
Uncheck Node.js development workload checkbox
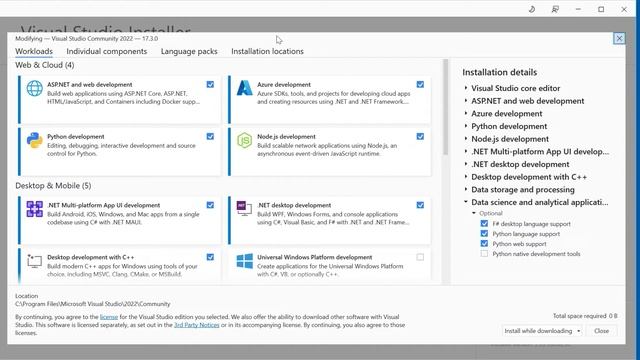point(420,136)
